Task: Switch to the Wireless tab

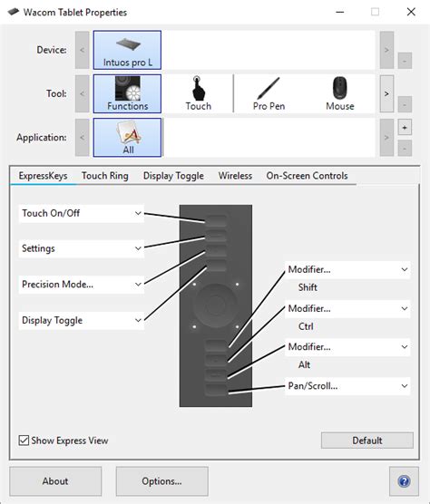Action: pyautogui.click(x=235, y=176)
